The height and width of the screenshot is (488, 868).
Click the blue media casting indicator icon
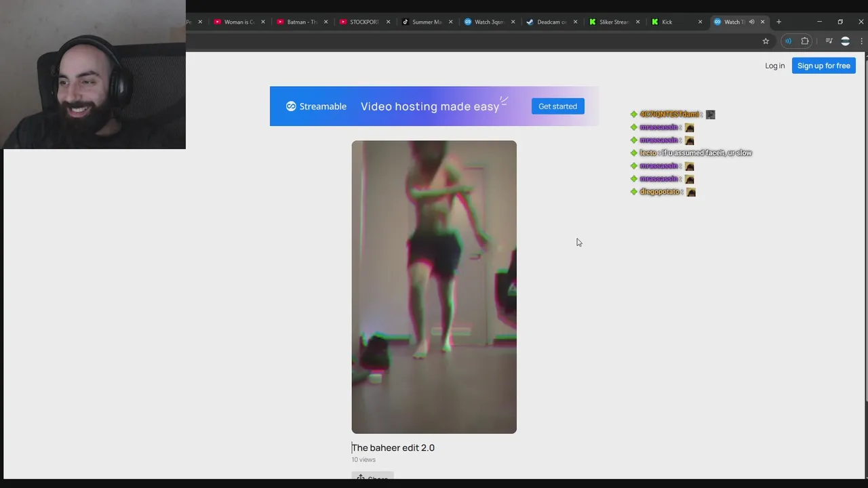click(788, 41)
